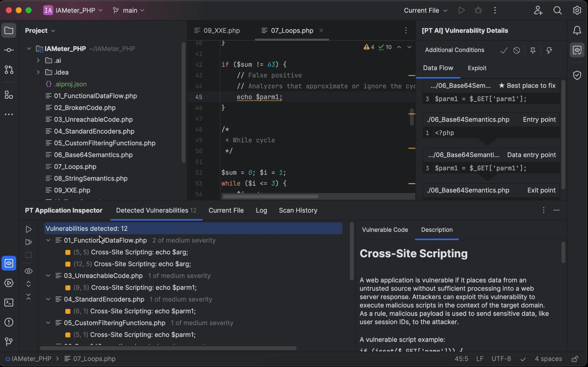Viewport: 588px width, 367px height.
Task: Open the Project tool window folder icon
Action: [9, 30]
